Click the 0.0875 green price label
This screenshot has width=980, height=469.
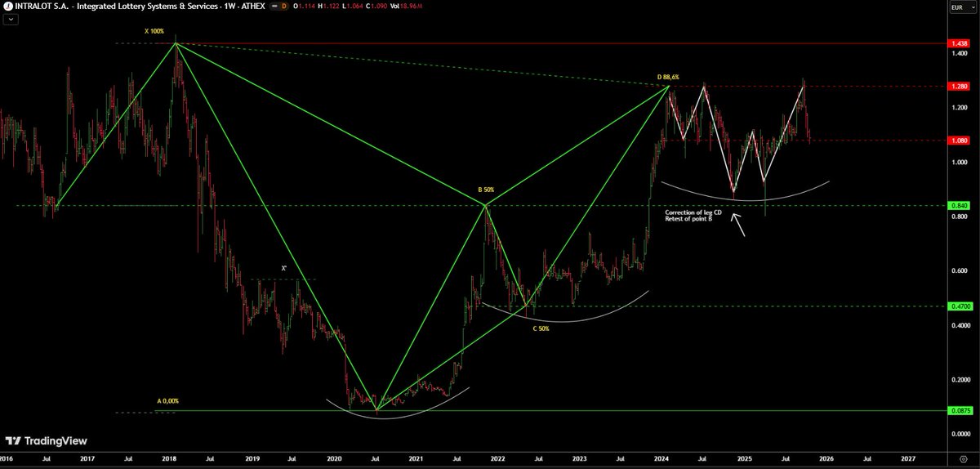tap(960, 411)
